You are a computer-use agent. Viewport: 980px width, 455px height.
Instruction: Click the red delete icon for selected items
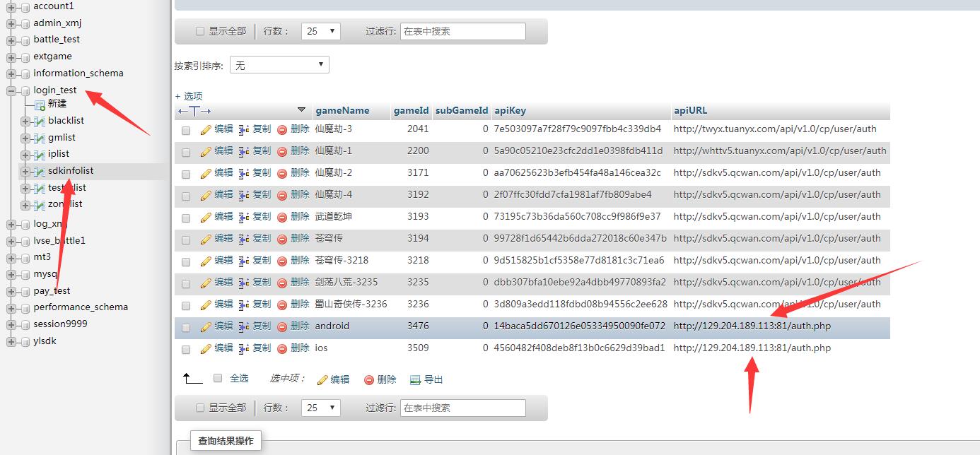[368, 380]
